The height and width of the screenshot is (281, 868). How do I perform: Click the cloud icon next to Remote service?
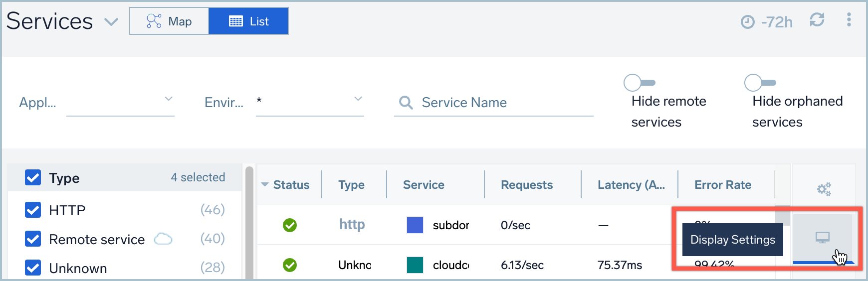click(163, 239)
